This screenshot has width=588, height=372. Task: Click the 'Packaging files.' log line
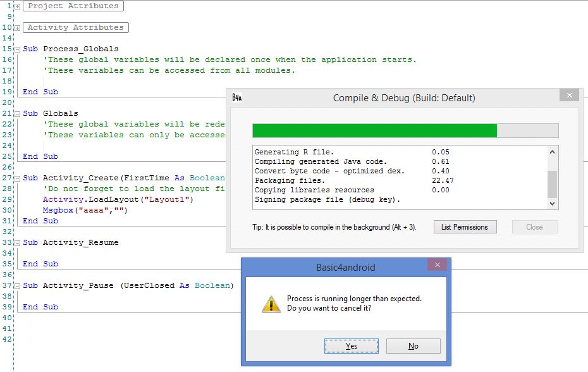coord(290,180)
